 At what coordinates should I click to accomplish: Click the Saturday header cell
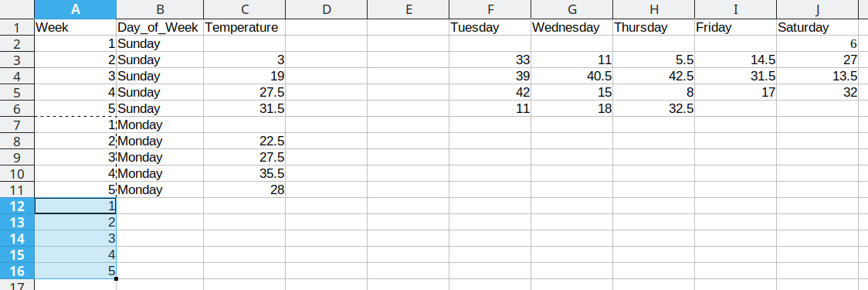[818, 27]
